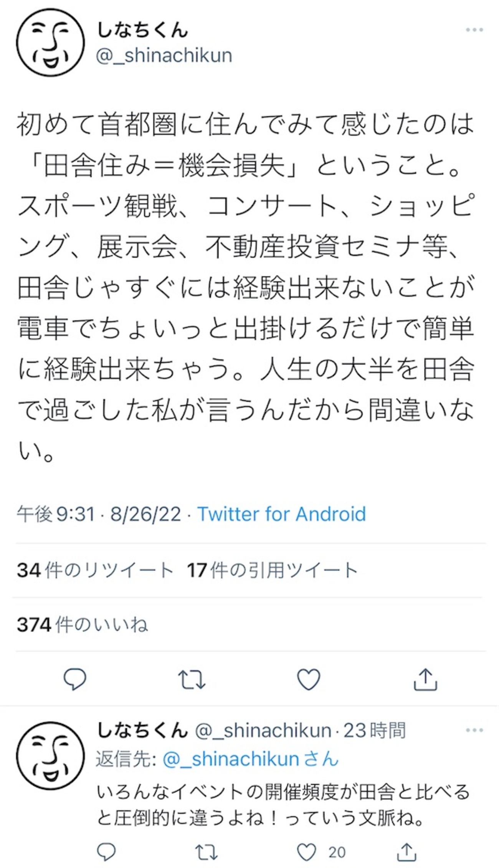Tap the しなちくん name on reply tweet
Viewport: 499px width, 868px height.
tap(142, 730)
